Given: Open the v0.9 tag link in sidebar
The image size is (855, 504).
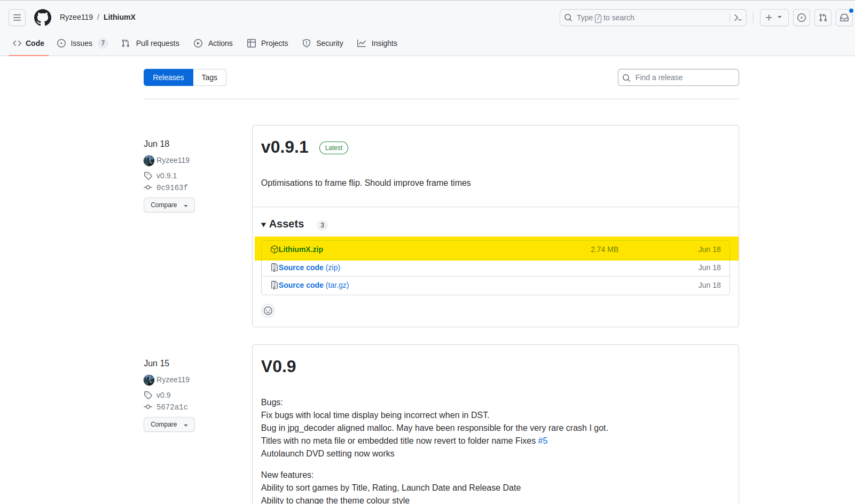Looking at the screenshot, I should pyautogui.click(x=163, y=395).
